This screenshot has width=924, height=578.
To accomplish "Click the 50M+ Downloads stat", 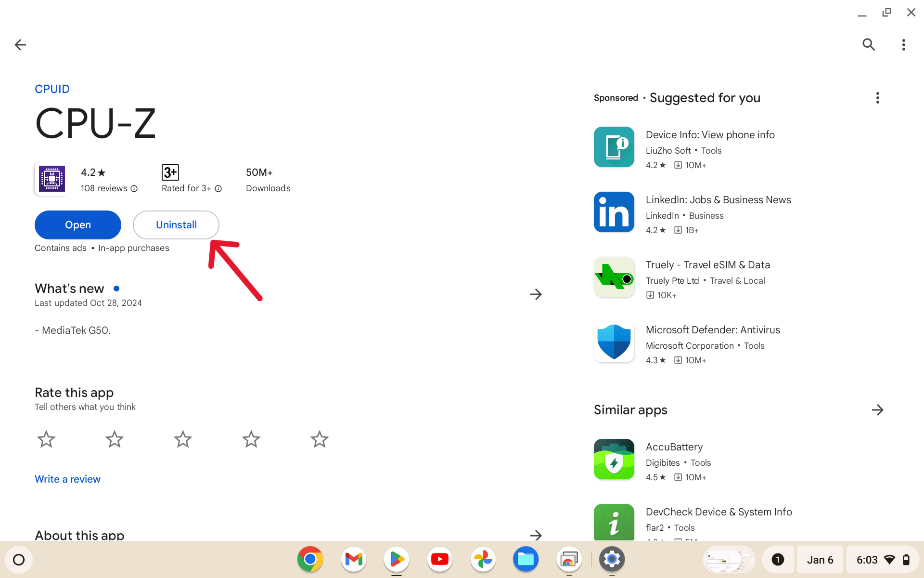I will click(268, 180).
